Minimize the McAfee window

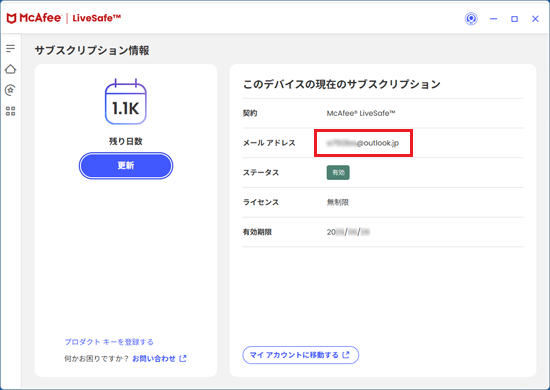coord(494,19)
